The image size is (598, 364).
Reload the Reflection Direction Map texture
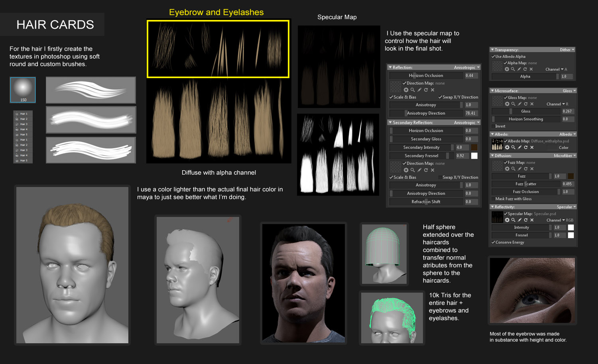[426, 90]
